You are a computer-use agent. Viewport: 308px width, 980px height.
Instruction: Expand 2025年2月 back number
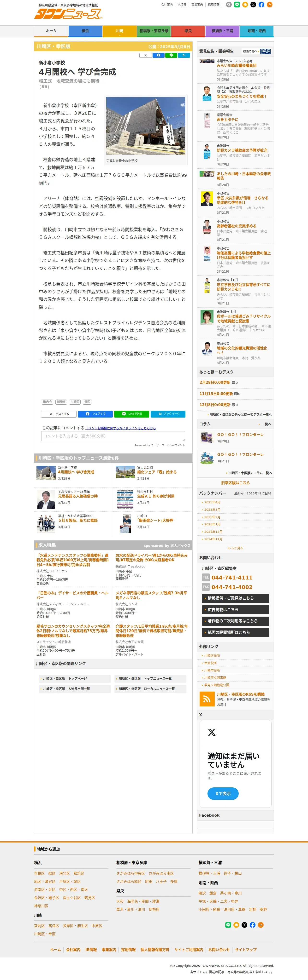coord(212,517)
